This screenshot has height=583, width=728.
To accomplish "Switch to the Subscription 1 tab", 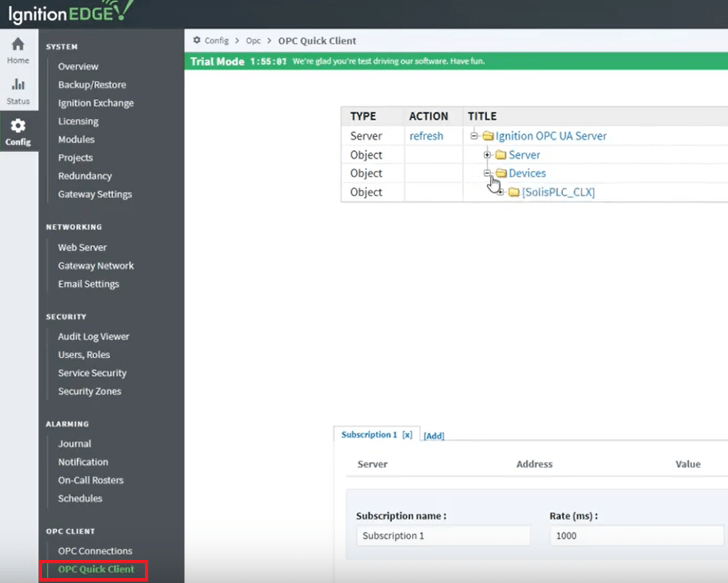I will click(x=368, y=434).
